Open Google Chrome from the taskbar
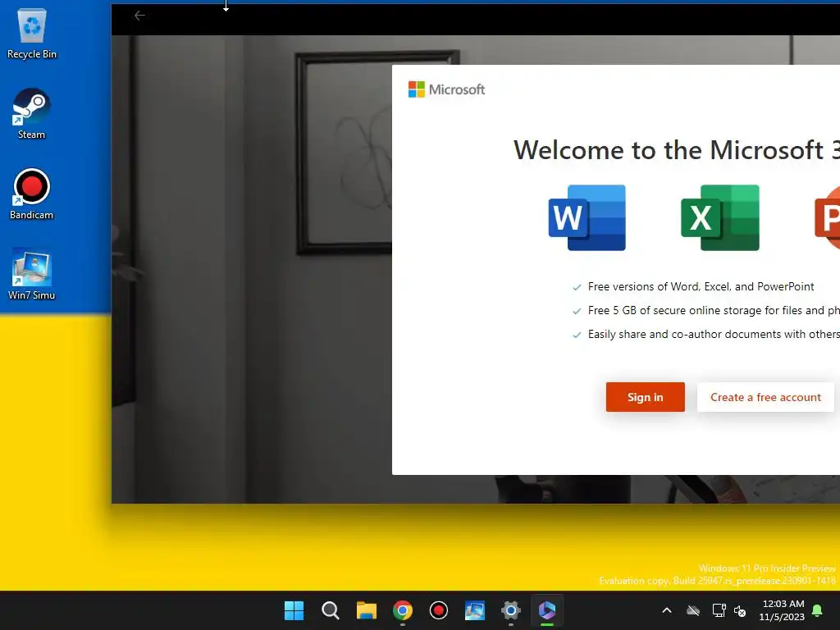 (x=402, y=610)
